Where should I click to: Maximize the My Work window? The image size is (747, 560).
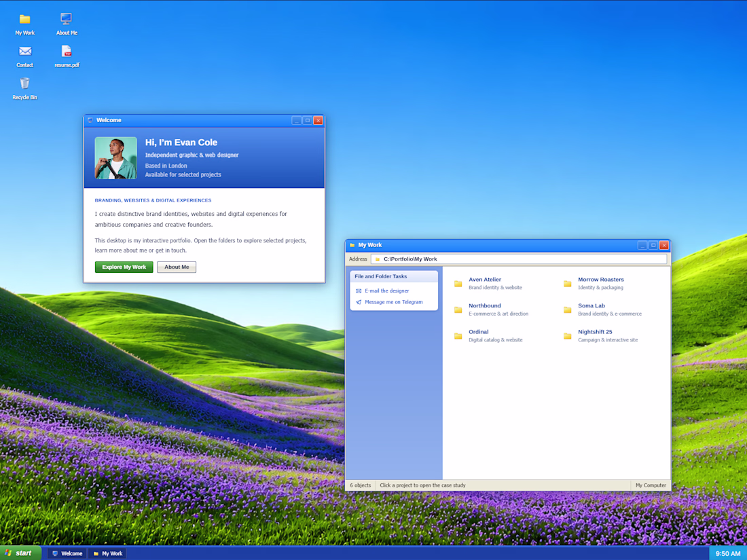[653, 245]
